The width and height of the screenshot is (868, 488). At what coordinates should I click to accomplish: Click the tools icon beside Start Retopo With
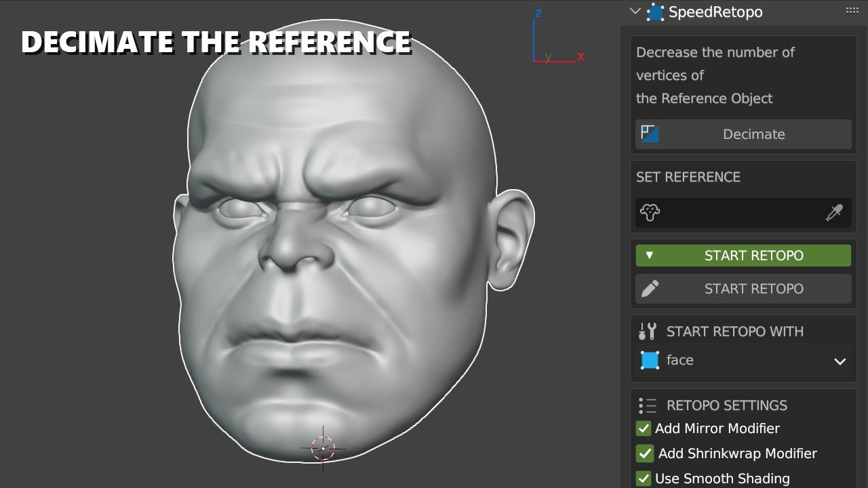648,331
